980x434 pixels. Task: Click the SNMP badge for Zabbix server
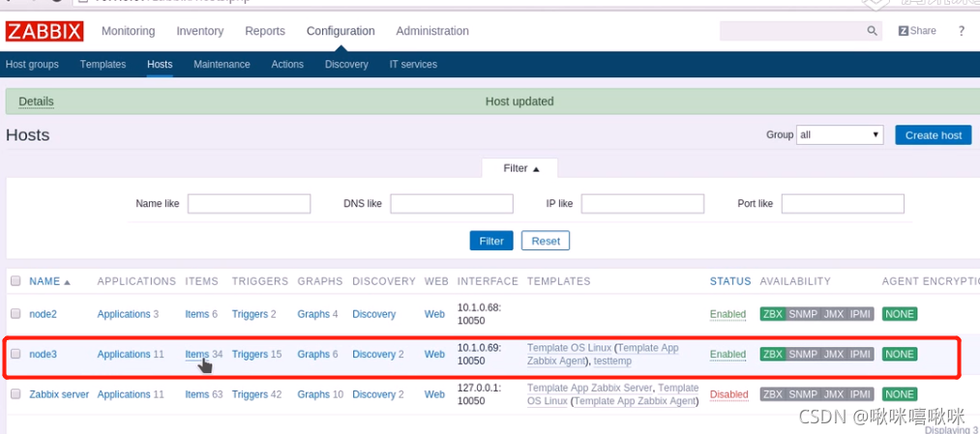pos(803,394)
